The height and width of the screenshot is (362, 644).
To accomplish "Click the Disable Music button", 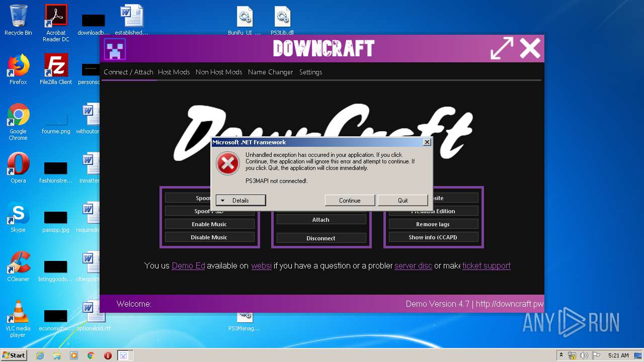I will tap(209, 237).
